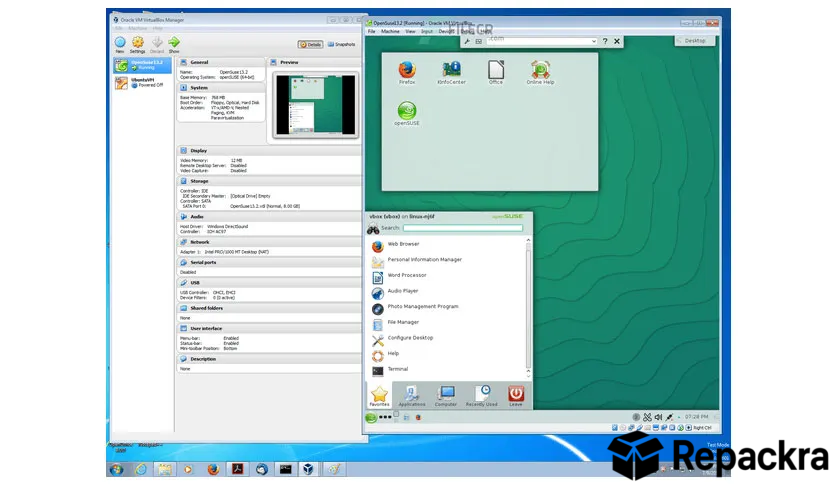Open the dropdown in guest top toolbar
Screen dimensions: 836x484
click(594, 41)
